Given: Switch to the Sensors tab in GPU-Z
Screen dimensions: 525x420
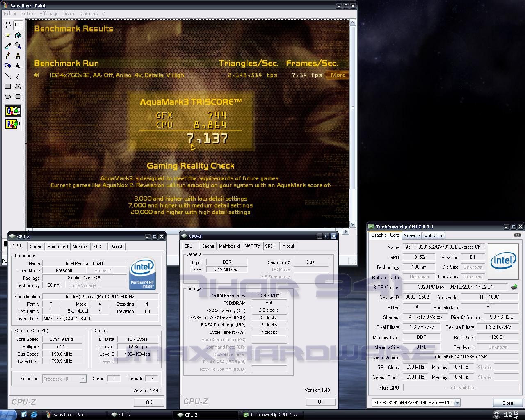Looking at the screenshot, I should [x=412, y=236].
